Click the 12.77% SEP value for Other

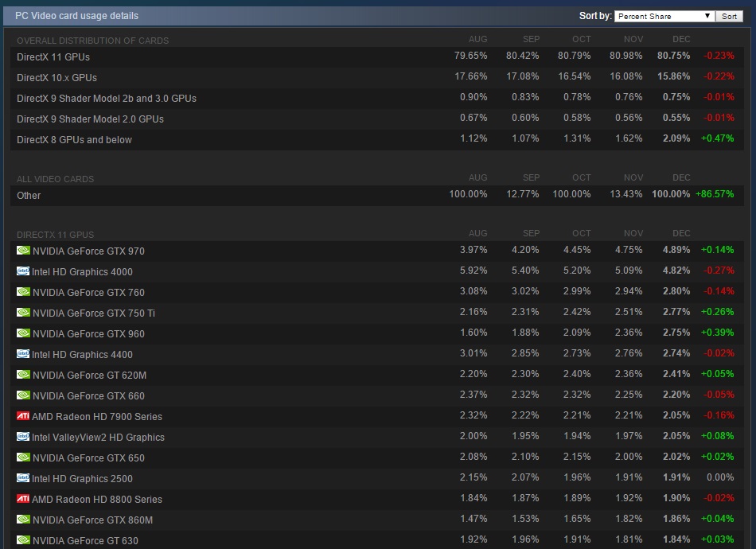(x=523, y=194)
